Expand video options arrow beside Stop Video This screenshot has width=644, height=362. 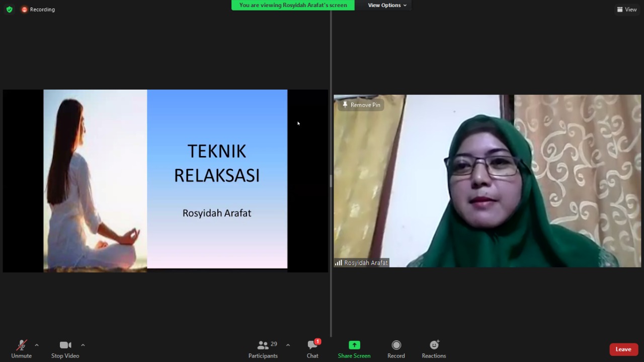(83, 345)
